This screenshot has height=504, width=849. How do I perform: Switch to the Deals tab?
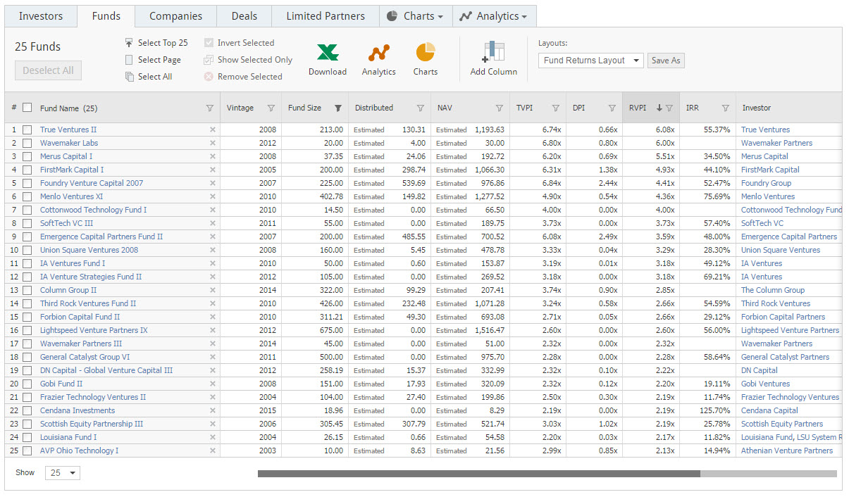(x=244, y=16)
